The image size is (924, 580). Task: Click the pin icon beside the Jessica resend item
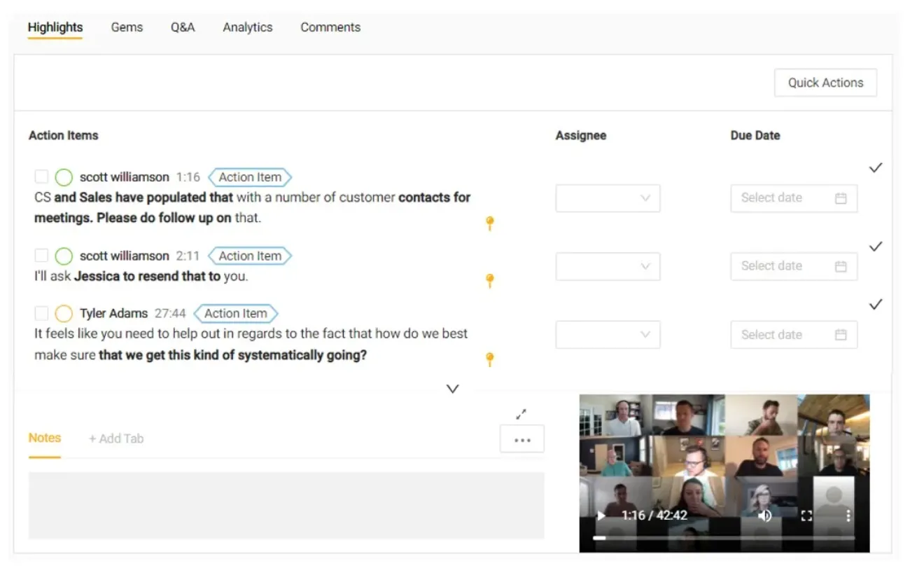[490, 280]
